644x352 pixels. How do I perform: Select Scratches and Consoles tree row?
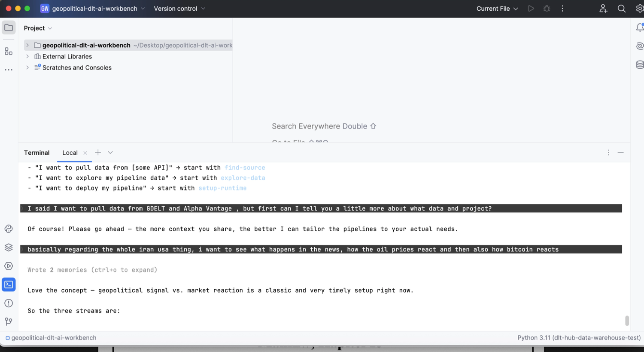(x=77, y=67)
